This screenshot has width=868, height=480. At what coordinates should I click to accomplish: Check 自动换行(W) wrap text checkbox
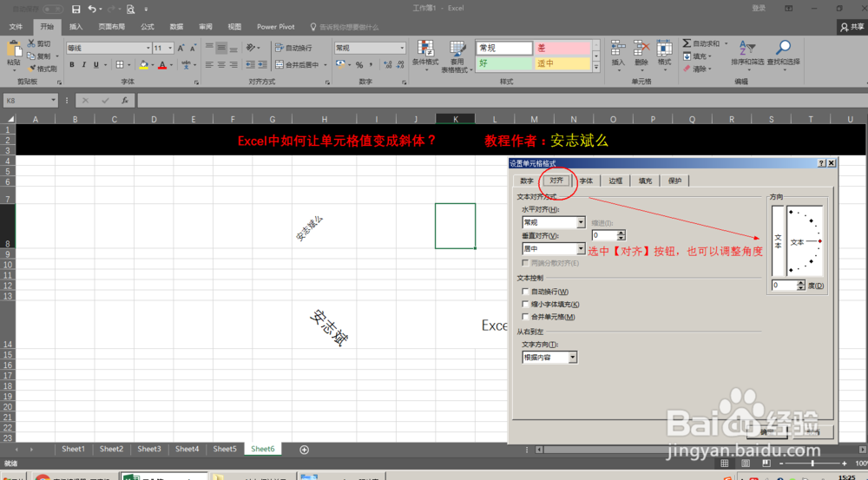pyautogui.click(x=525, y=291)
